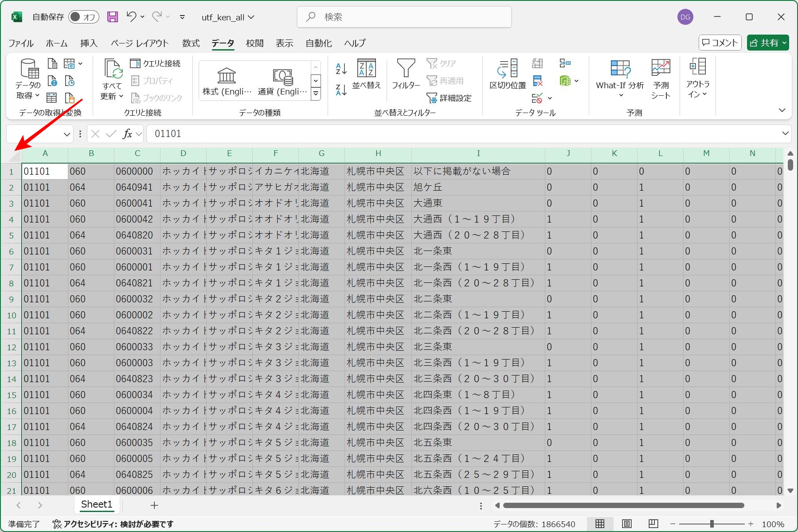Select Sheet1 tab

97,505
